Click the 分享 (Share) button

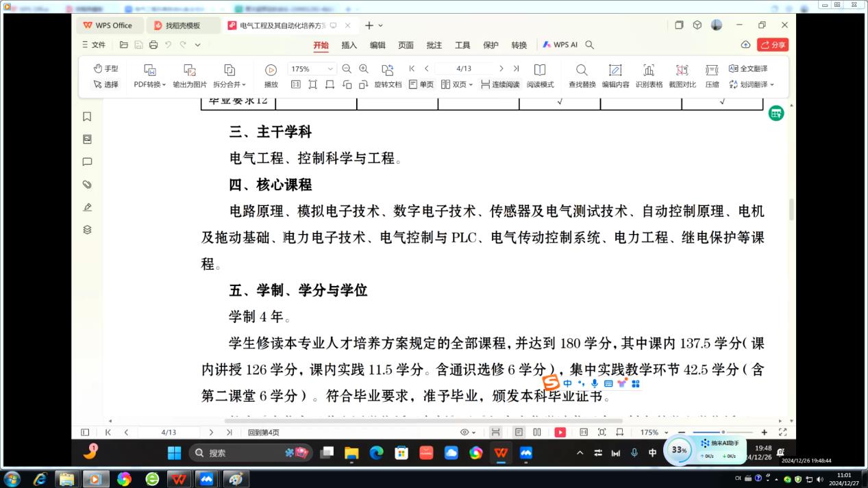[x=773, y=44]
